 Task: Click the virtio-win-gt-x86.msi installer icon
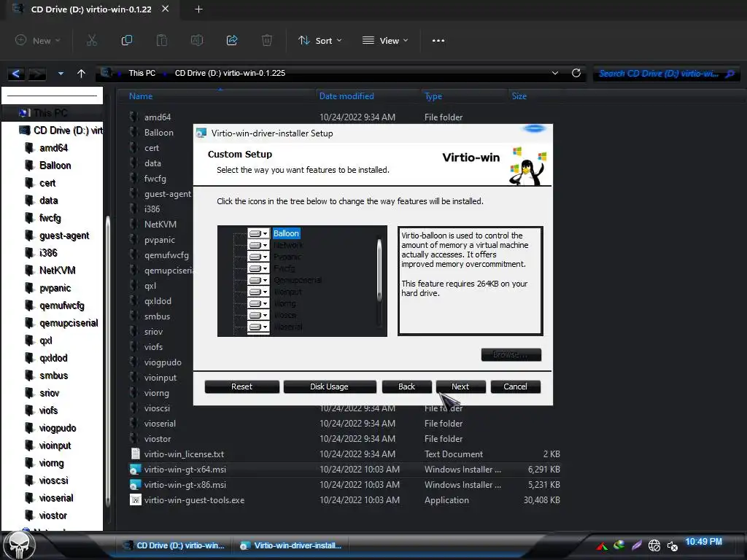(x=135, y=485)
